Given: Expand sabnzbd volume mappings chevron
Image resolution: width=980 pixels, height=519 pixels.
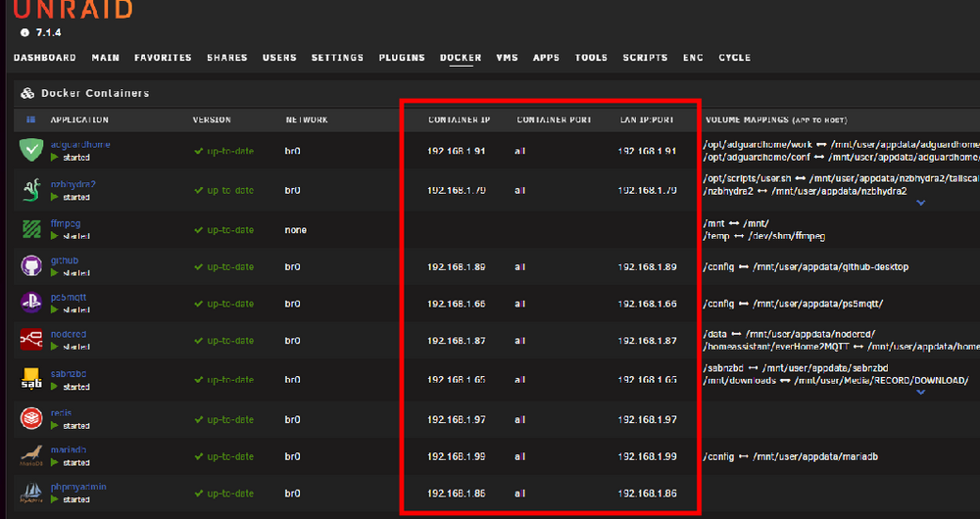Looking at the screenshot, I should pos(920,393).
